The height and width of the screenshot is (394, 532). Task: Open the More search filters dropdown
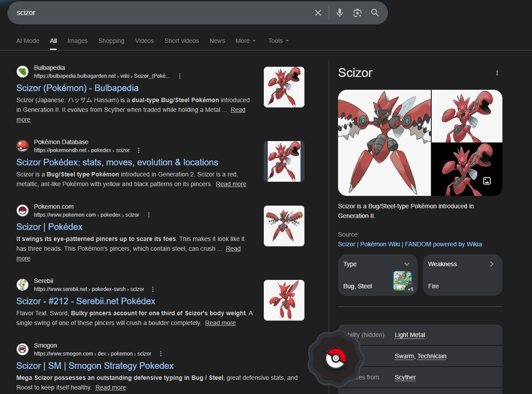(246, 41)
